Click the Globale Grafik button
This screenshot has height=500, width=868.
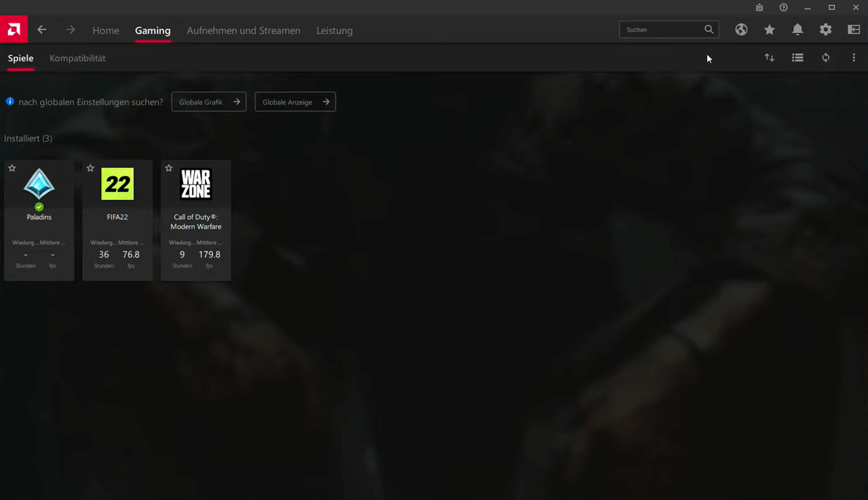pyautogui.click(x=209, y=102)
